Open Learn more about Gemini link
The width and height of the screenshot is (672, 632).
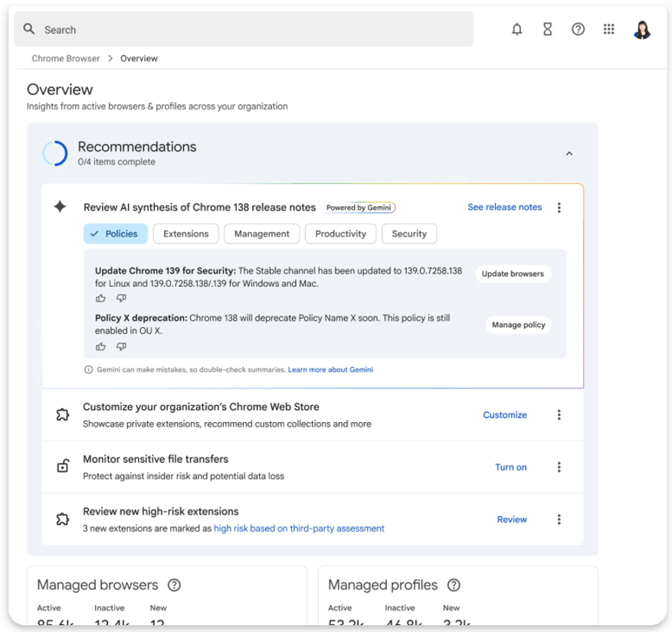click(330, 369)
